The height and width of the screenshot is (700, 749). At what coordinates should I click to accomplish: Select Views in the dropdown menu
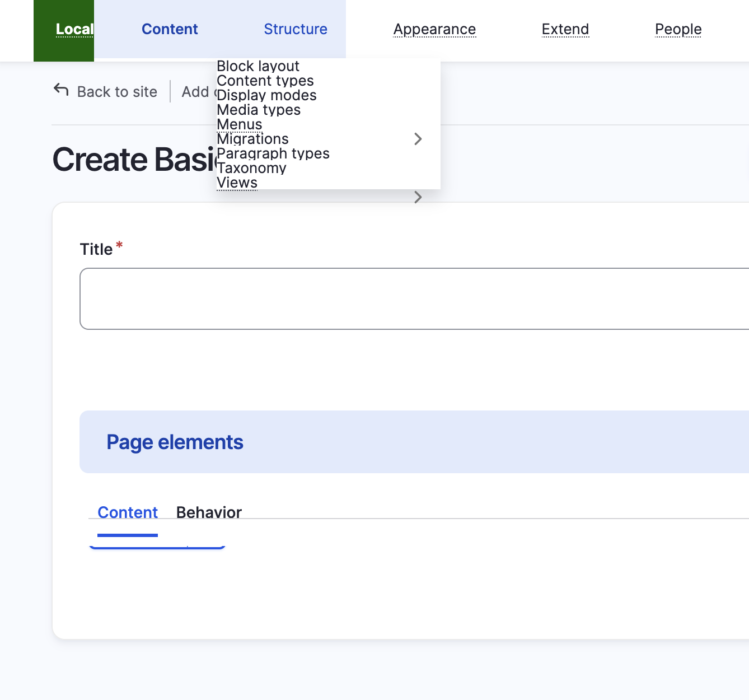[x=237, y=183]
